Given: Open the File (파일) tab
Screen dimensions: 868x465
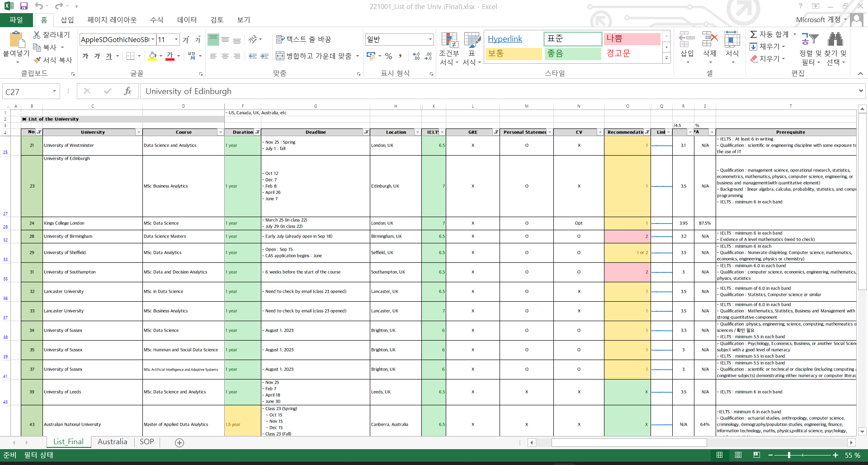Looking at the screenshot, I should (x=16, y=20).
